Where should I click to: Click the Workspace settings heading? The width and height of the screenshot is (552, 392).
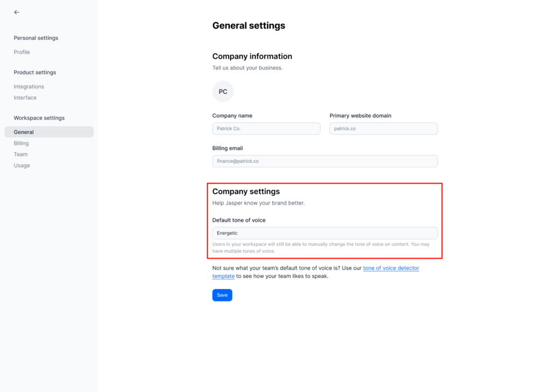(x=39, y=118)
